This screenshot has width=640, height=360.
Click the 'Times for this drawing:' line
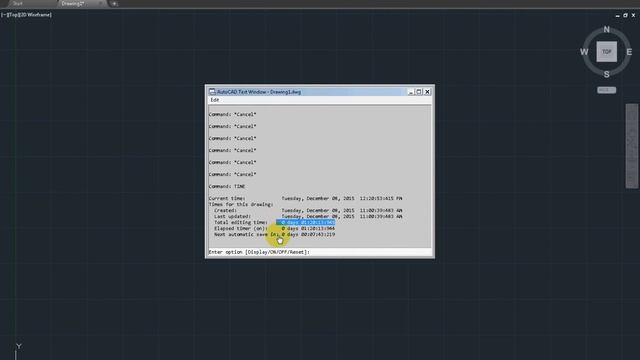[241, 204]
